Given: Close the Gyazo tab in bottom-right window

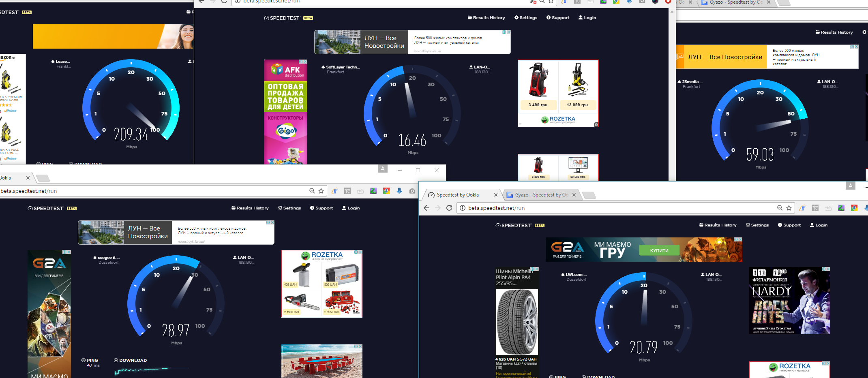Looking at the screenshot, I should coord(574,195).
